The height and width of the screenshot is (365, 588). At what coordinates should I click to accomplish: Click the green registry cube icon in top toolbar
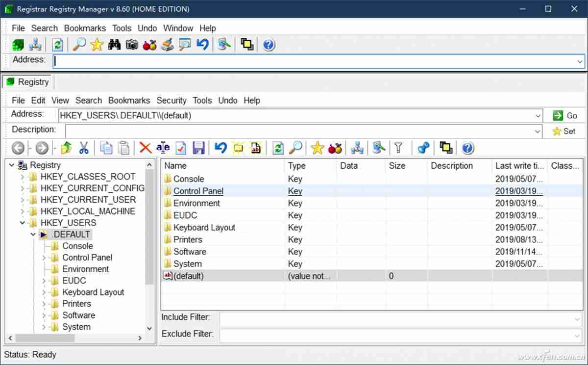(18, 45)
